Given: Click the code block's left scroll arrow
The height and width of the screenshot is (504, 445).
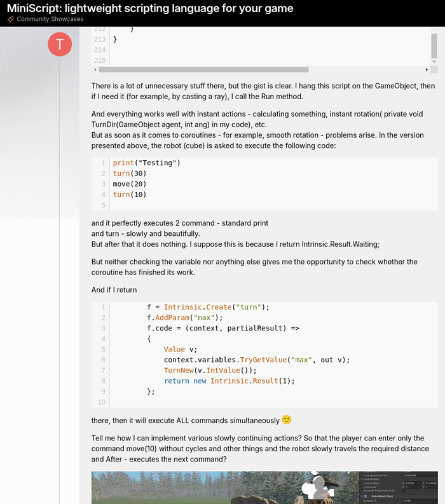Looking at the screenshot, I should pyautogui.click(x=95, y=69).
